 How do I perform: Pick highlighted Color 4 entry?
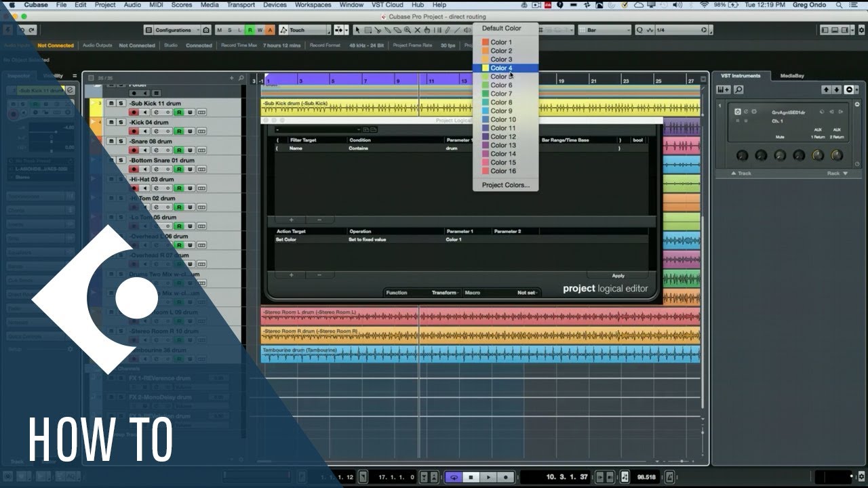click(505, 68)
